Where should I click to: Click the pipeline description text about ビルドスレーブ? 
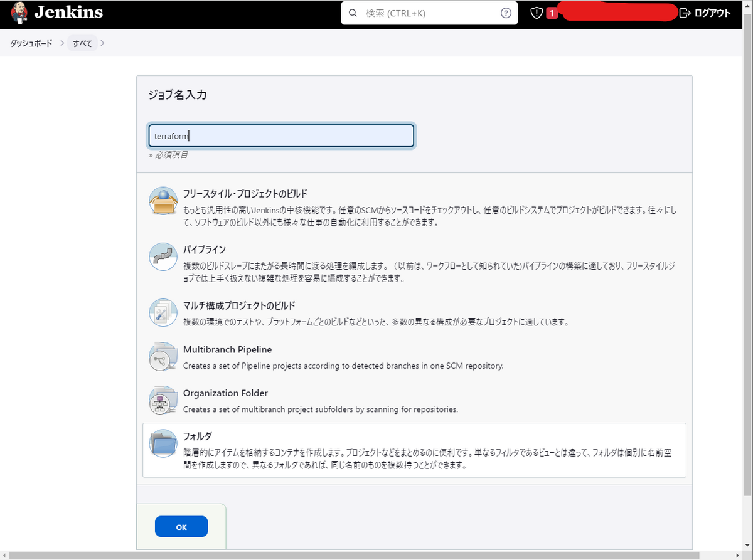click(x=429, y=273)
